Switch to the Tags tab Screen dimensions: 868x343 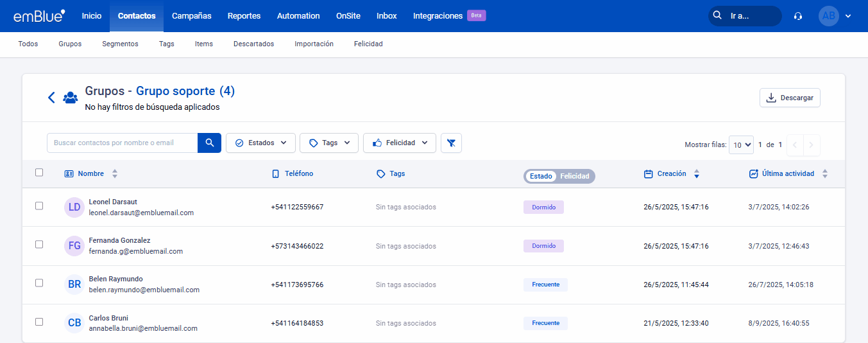click(x=167, y=44)
